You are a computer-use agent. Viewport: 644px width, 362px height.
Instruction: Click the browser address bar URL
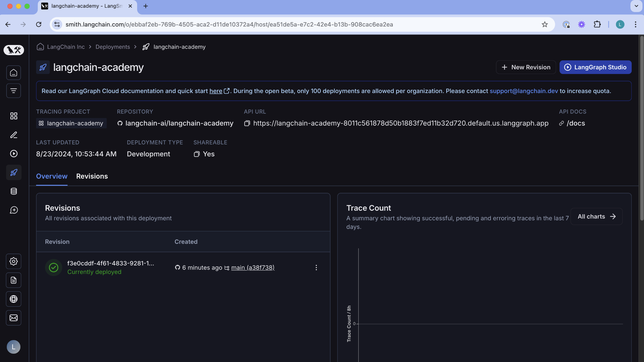point(229,24)
